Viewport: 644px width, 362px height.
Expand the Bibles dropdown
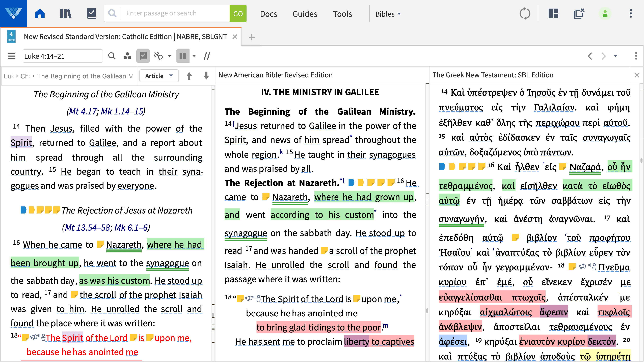(x=388, y=14)
